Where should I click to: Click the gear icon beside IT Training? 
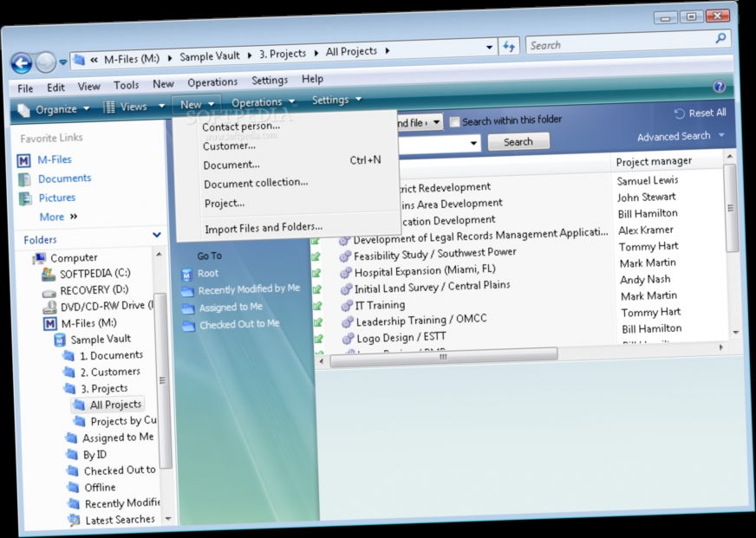click(347, 306)
